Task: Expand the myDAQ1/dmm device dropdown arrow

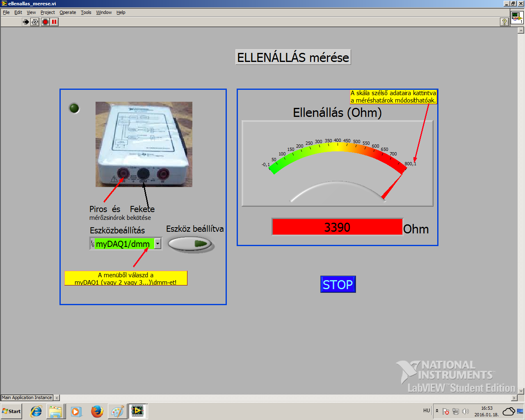Action: point(158,244)
